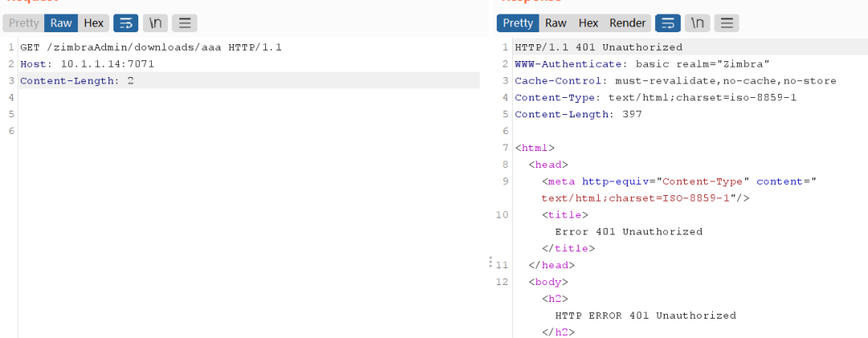
Task: Click the Content-Type: text/html response header
Action: [x=656, y=98]
